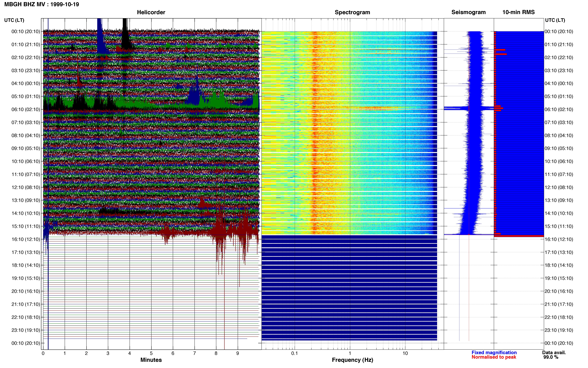Click Helicorder axis label '06:10 (02:10)'

point(26,109)
